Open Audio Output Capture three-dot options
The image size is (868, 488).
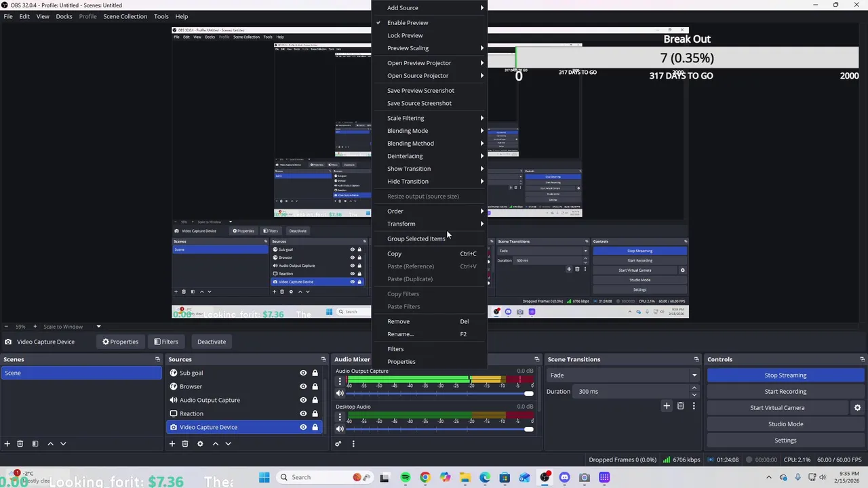coord(340,382)
